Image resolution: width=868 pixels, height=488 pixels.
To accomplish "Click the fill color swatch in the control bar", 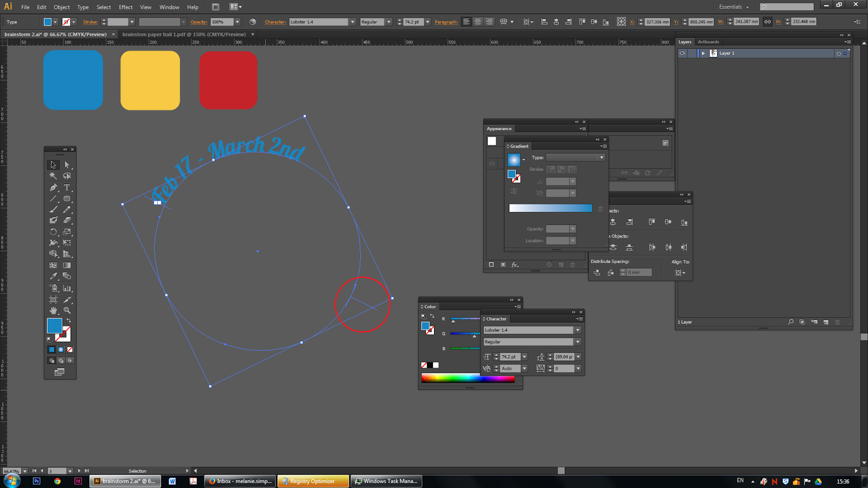I will click(x=48, y=22).
